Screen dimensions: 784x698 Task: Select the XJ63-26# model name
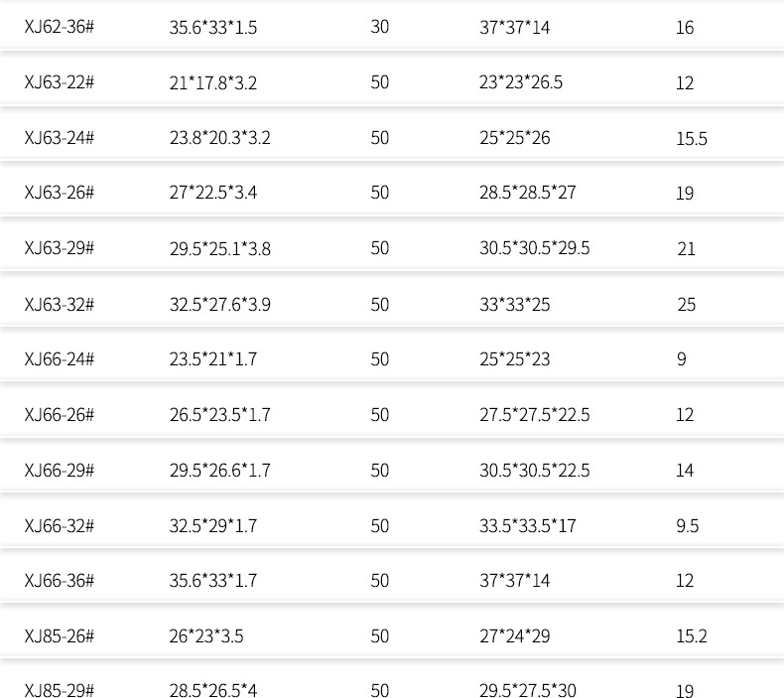coord(60,194)
